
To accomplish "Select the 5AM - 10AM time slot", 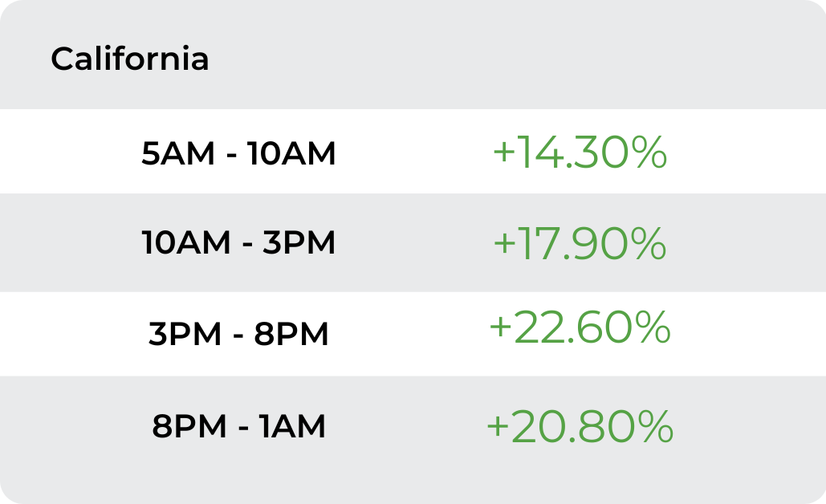I will coord(238,154).
